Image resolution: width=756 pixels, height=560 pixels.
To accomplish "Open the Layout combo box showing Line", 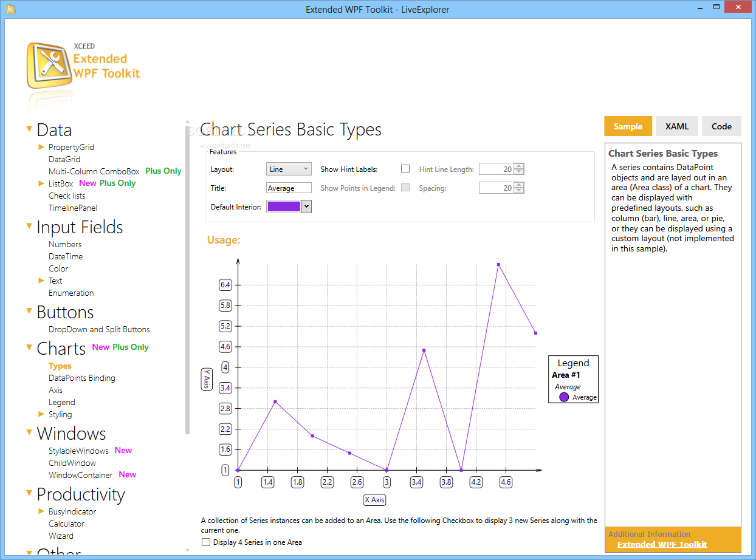I will (x=289, y=169).
